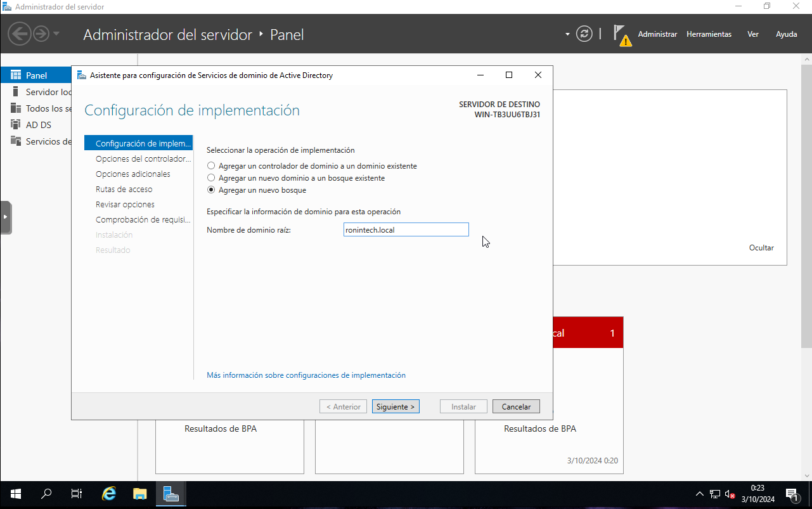Image resolution: width=812 pixels, height=509 pixels.
Task: Click the root domain name input field
Action: point(406,229)
